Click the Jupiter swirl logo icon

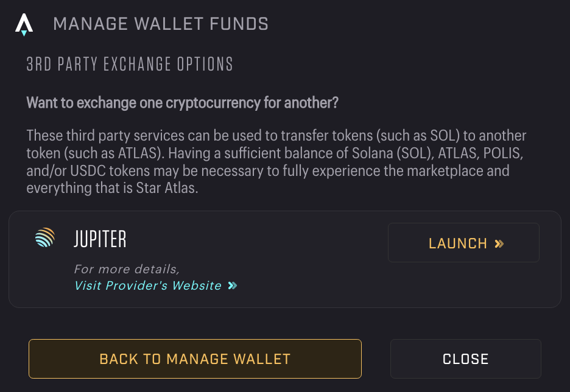[45, 238]
